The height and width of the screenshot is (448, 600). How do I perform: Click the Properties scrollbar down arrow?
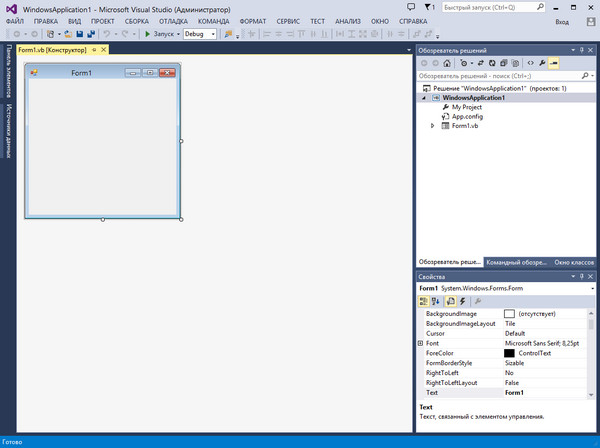pos(591,395)
